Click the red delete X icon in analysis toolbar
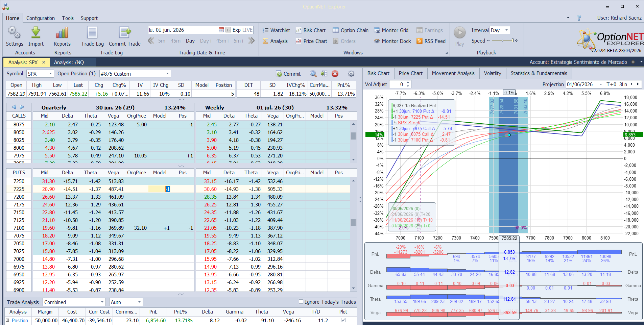This screenshot has width=644, height=325. point(335,74)
